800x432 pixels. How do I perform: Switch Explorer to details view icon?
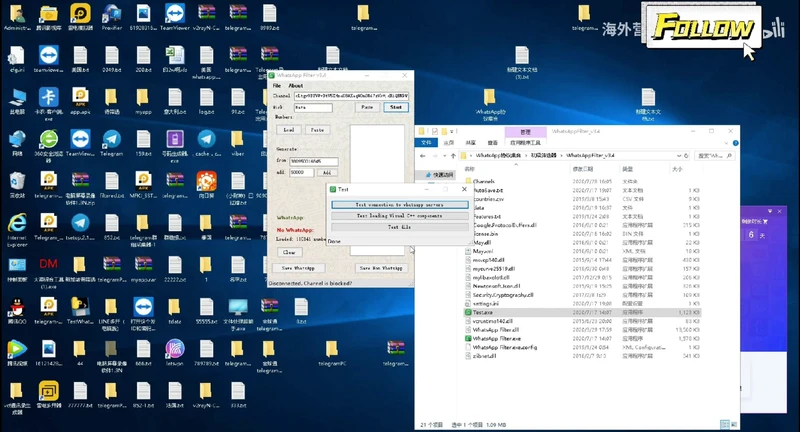pyautogui.click(x=724, y=424)
